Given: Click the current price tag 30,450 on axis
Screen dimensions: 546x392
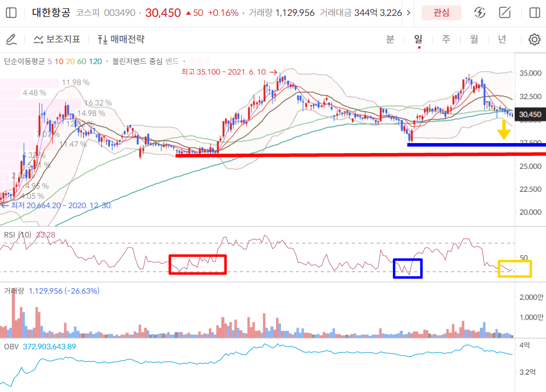Looking at the screenshot, I should [530, 114].
